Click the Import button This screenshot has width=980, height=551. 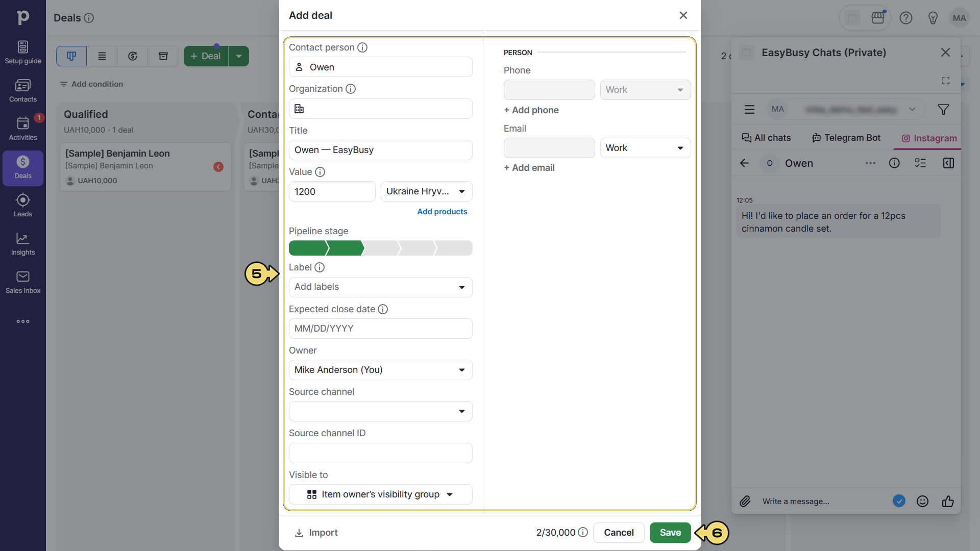[316, 533]
